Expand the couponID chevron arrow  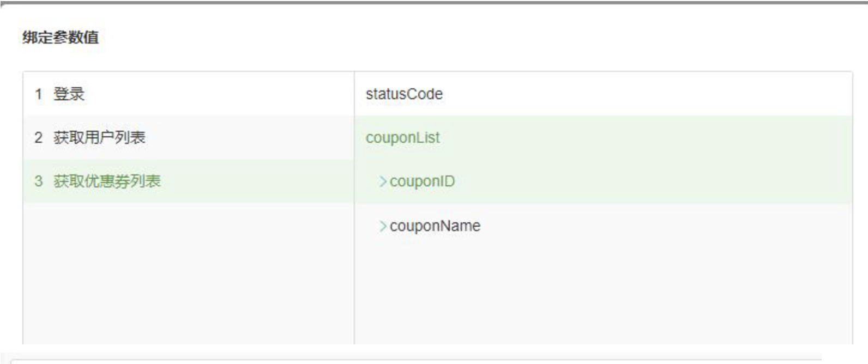383,181
